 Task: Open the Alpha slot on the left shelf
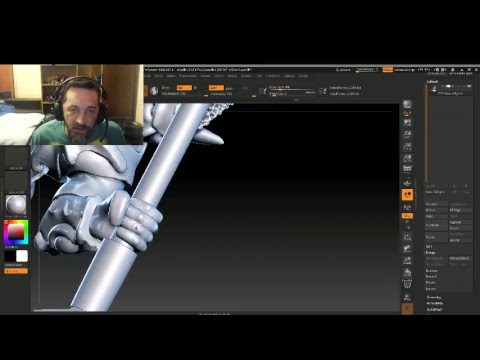(16, 159)
